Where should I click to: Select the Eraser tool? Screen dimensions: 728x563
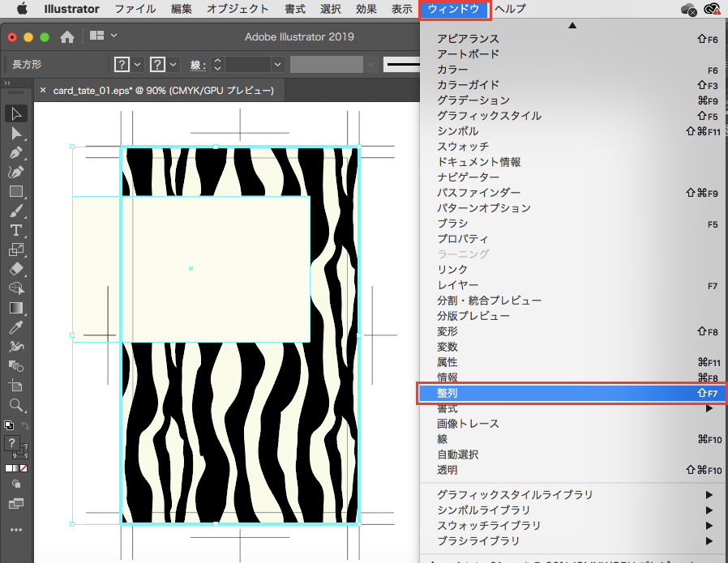(x=15, y=269)
